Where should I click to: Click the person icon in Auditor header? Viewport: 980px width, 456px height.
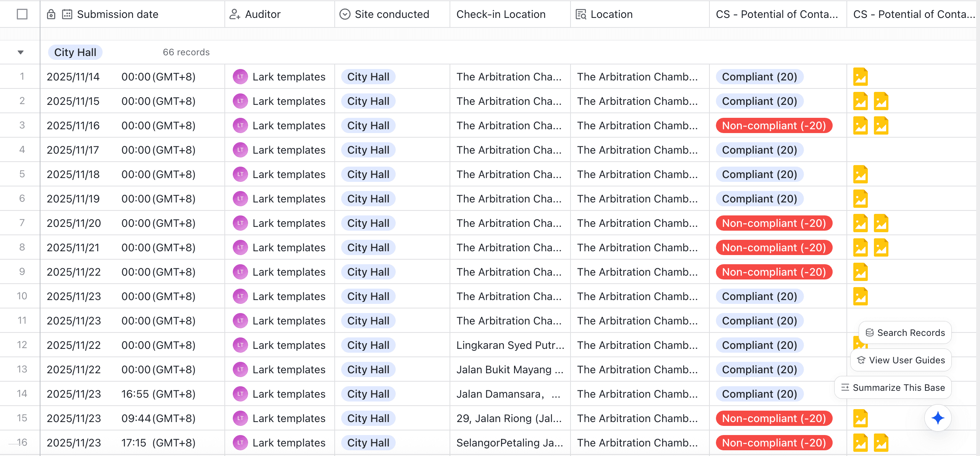click(x=234, y=14)
